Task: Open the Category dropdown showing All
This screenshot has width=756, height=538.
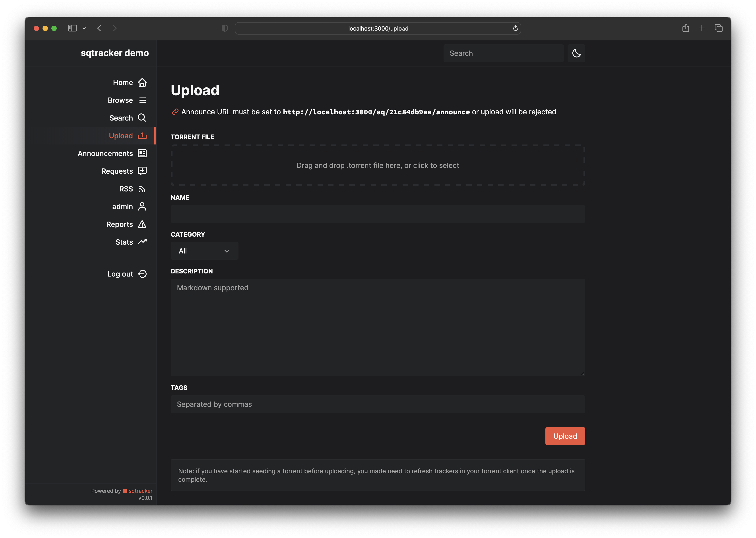Action: click(204, 251)
